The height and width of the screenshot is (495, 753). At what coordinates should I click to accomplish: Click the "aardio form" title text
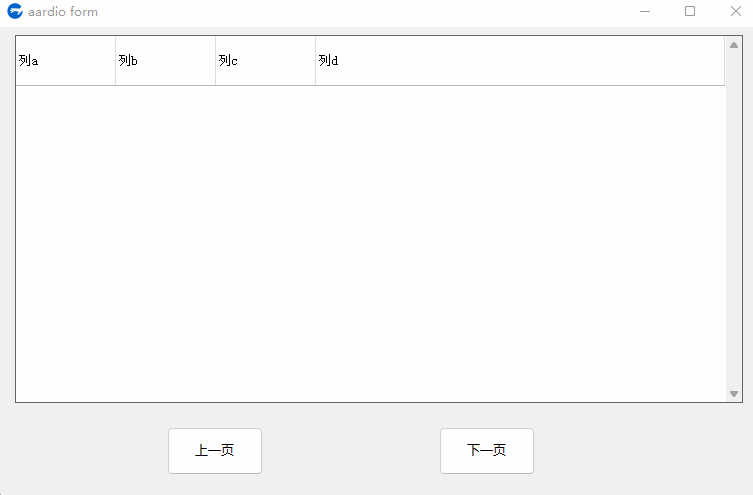[63, 12]
